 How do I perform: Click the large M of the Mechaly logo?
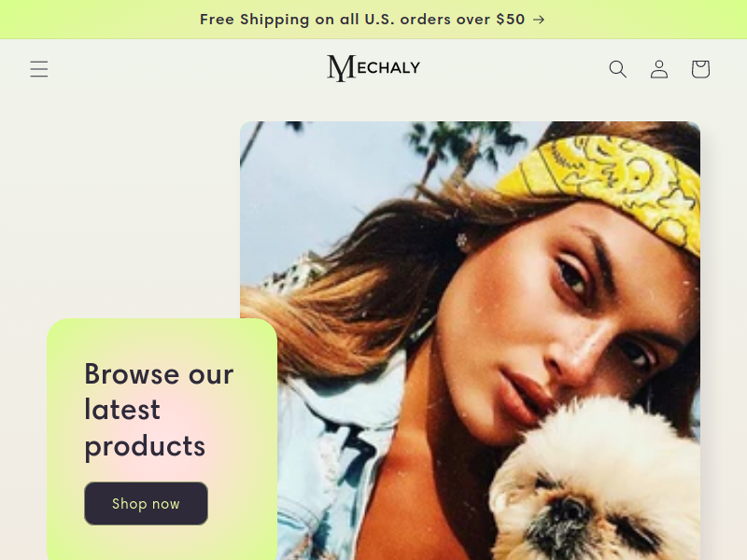pyautogui.click(x=341, y=68)
